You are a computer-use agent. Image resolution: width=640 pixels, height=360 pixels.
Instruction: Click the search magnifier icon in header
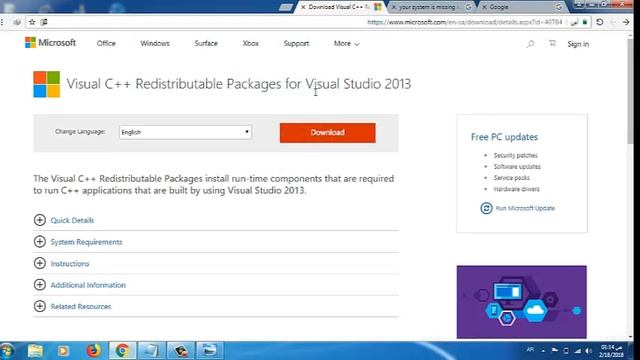pyautogui.click(x=530, y=43)
